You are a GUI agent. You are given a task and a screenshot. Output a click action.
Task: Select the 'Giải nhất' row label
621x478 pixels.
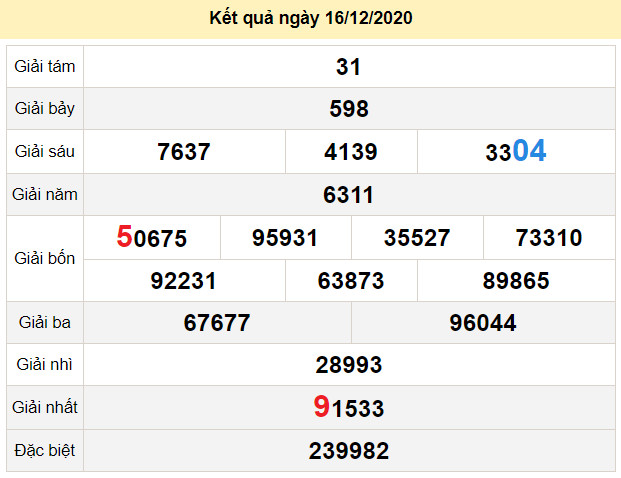click(45, 407)
